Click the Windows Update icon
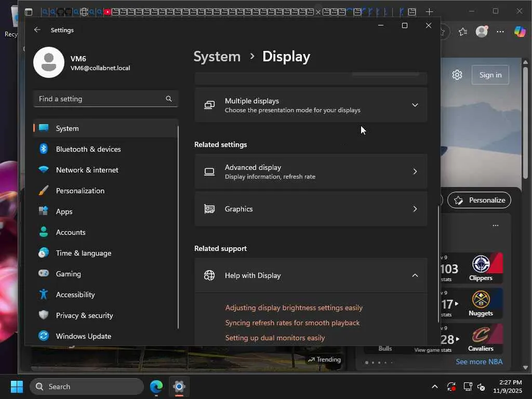The height and width of the screenshot is (399, 532). click(x=44, y=336)
